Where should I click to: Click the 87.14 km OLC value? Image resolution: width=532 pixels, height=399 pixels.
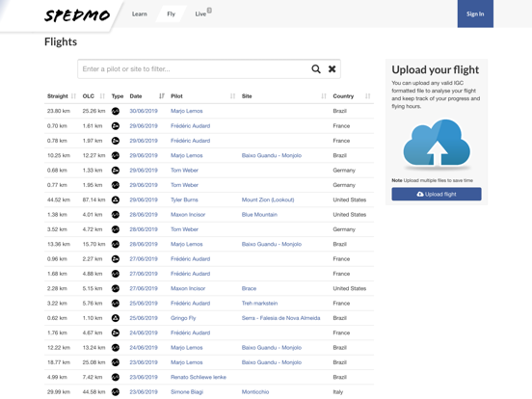(93, 199)
